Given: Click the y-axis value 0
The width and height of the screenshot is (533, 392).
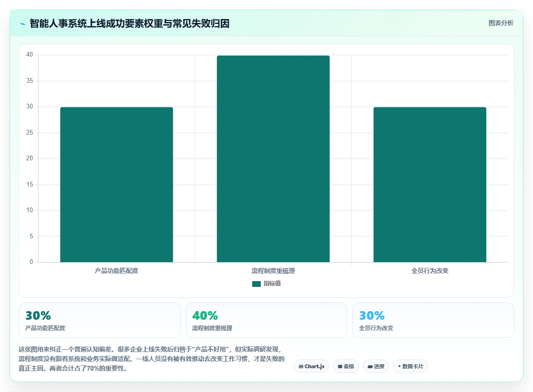Looking at the screenshot, I should 31,262.
